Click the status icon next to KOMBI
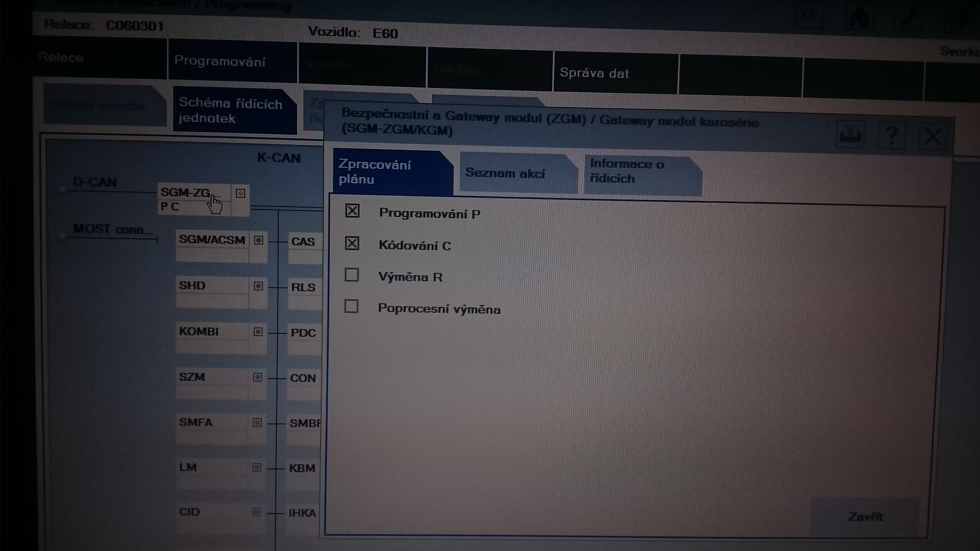This screenshot has width=980, height=551. (x=258, y=332)
